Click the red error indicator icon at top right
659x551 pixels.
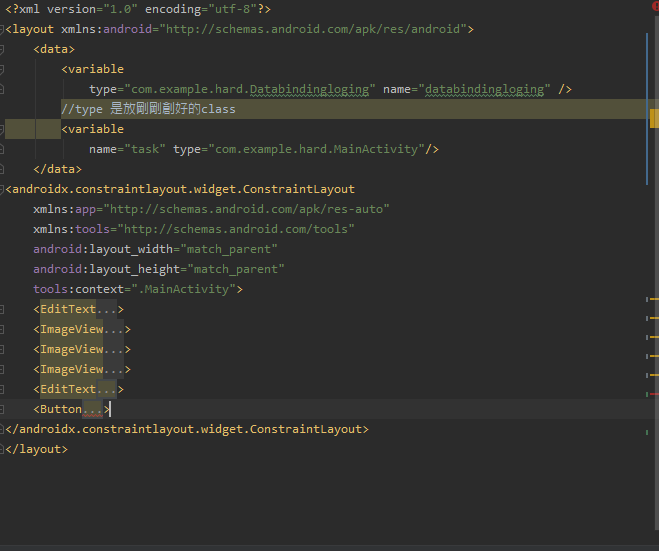point(656,6)
